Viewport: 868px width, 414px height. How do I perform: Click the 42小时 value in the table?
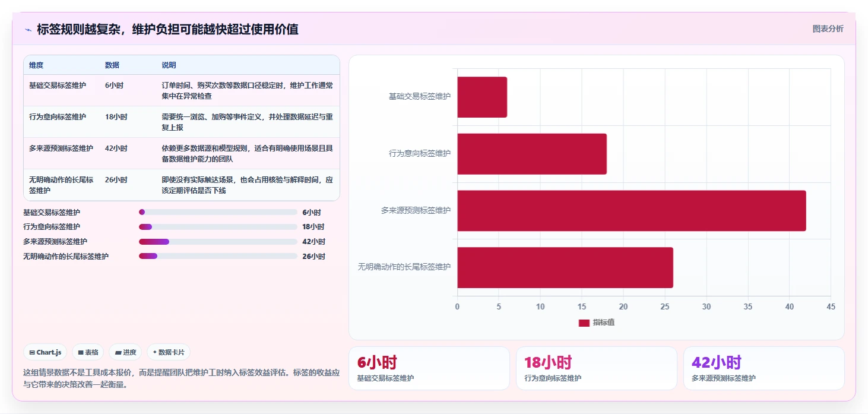point(116,148)
